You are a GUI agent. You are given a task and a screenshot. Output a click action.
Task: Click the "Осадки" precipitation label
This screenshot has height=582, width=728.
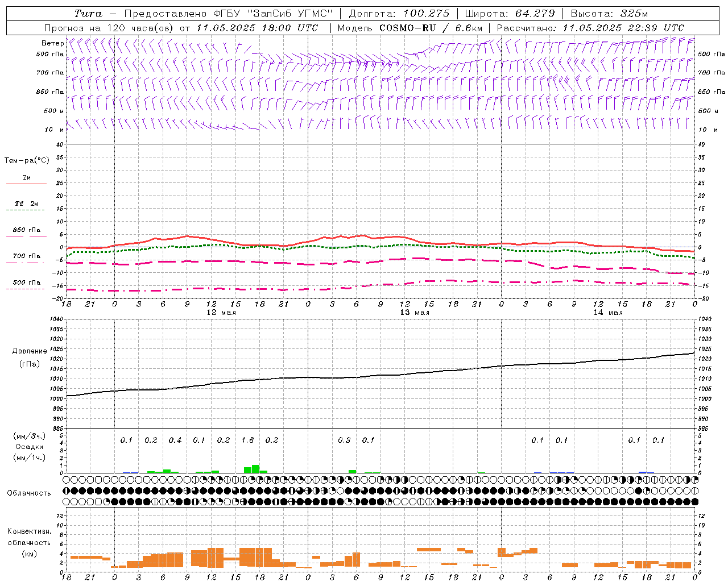pyautogui.click(x=29, y=447)
